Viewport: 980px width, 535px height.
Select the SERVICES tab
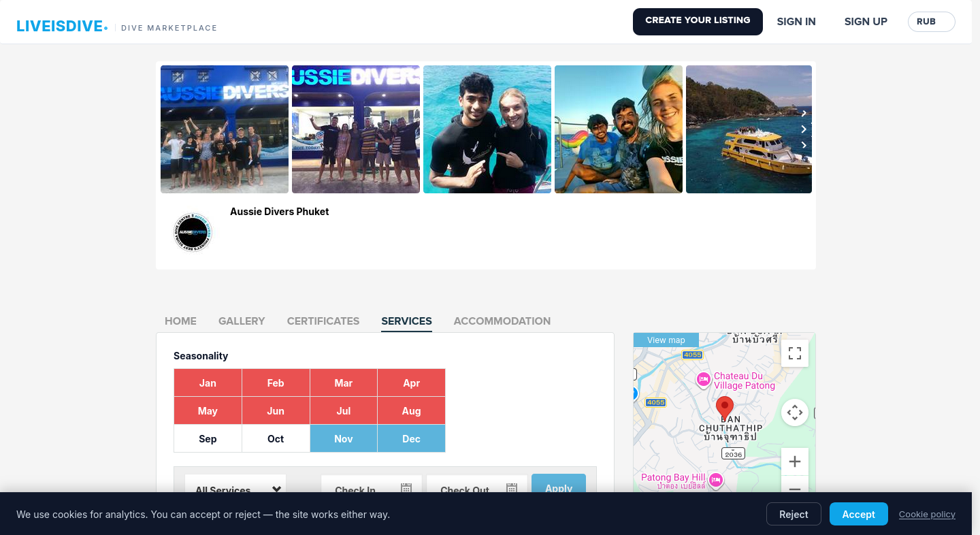[406, 321]
